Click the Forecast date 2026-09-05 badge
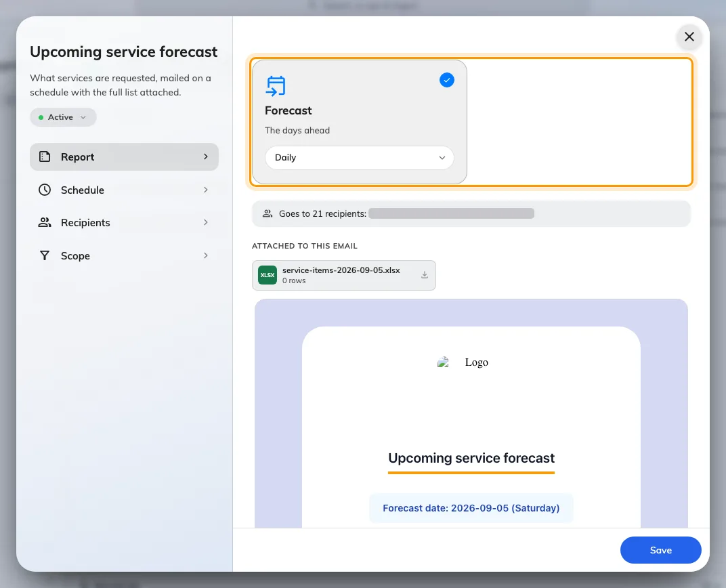This screenshot has height=588, width=726. tap(471, 508)
